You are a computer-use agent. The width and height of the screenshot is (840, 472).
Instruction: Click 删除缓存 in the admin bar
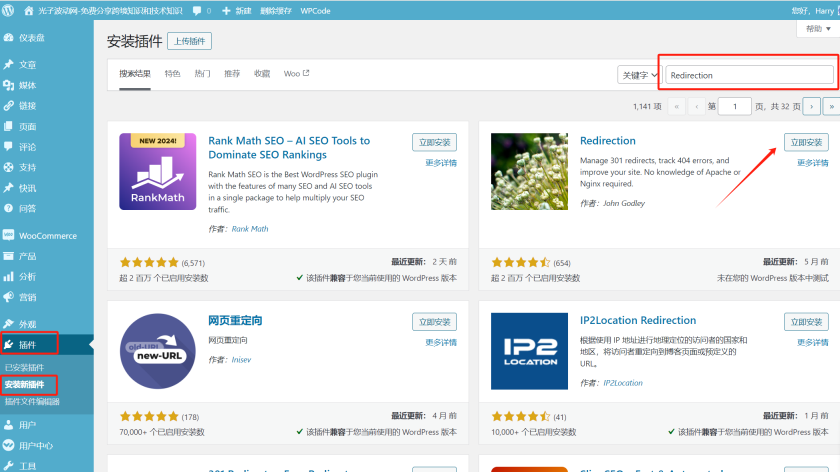276,11
